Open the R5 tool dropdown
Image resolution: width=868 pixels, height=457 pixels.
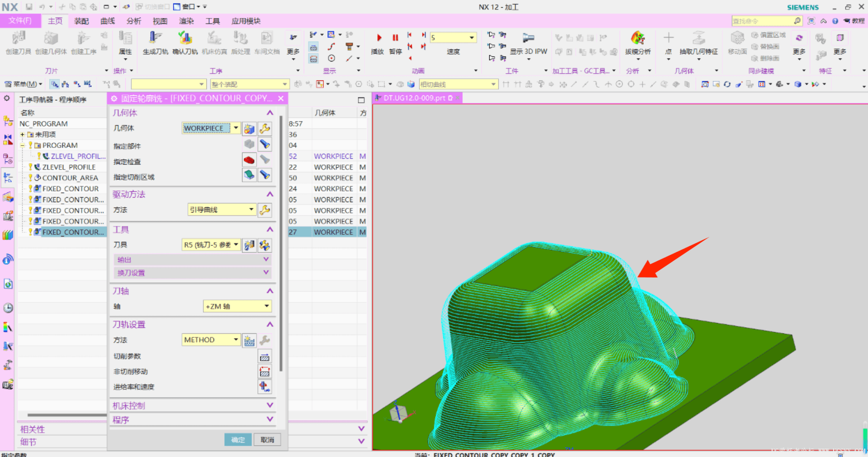pos(236,245)
